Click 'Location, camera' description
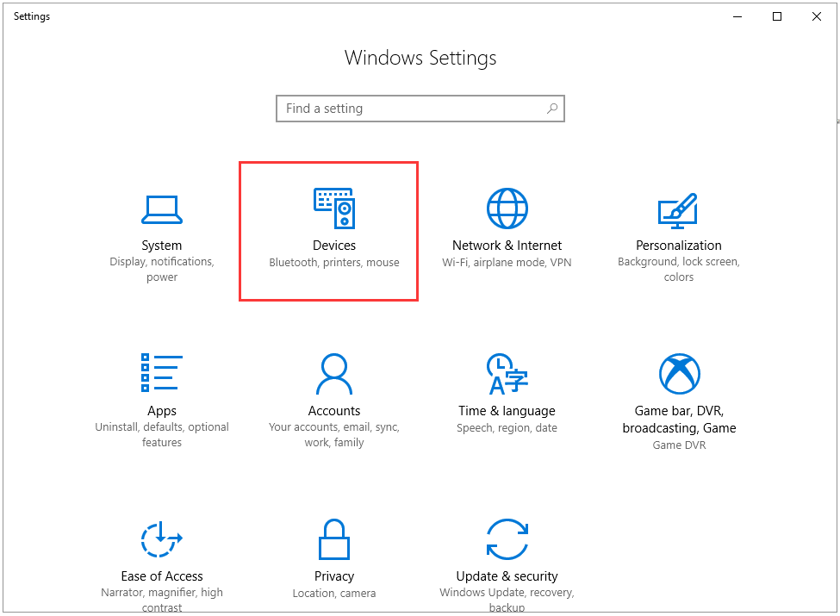 (x=334, y=594)
